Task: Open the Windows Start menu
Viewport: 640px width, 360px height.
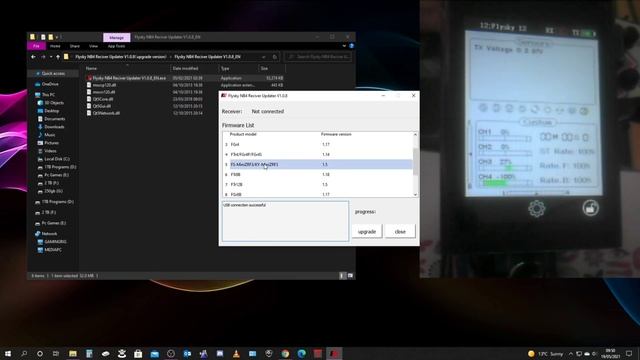Action: (7, 353)
